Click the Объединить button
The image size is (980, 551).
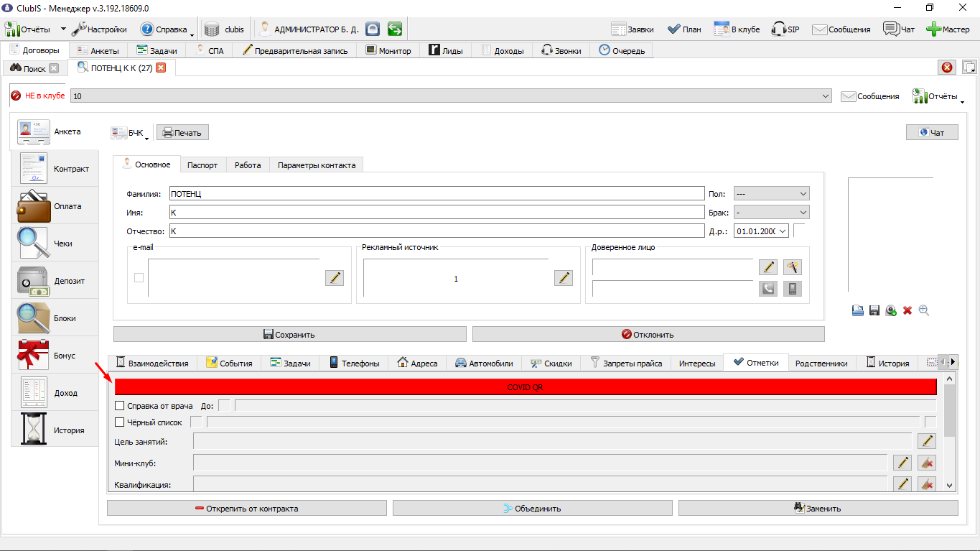click(x=533, y=508)
